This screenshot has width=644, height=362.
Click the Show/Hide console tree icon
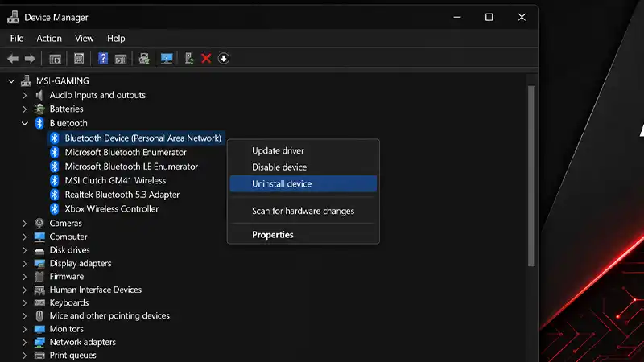tap(55, 59)
